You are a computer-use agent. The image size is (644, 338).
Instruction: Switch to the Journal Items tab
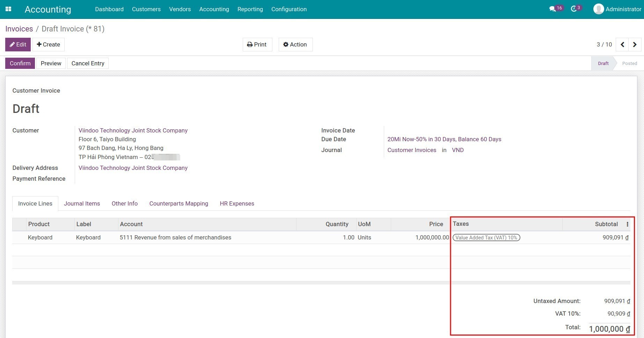click(x=82, y=203)
